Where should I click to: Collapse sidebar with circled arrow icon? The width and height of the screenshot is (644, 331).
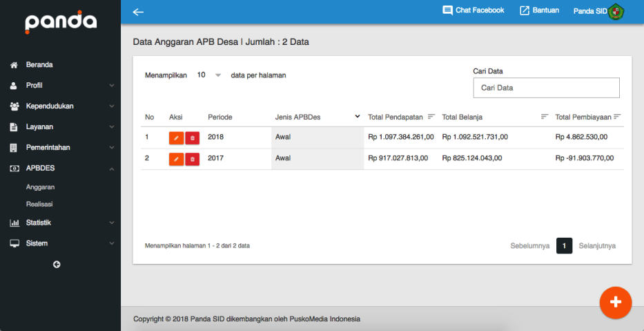(x=57, y=265)
